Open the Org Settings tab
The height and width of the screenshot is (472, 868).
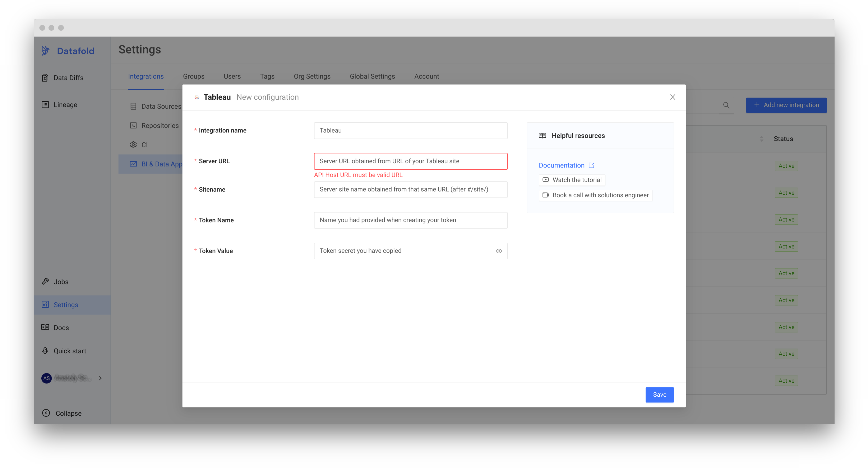coord(312,76)
